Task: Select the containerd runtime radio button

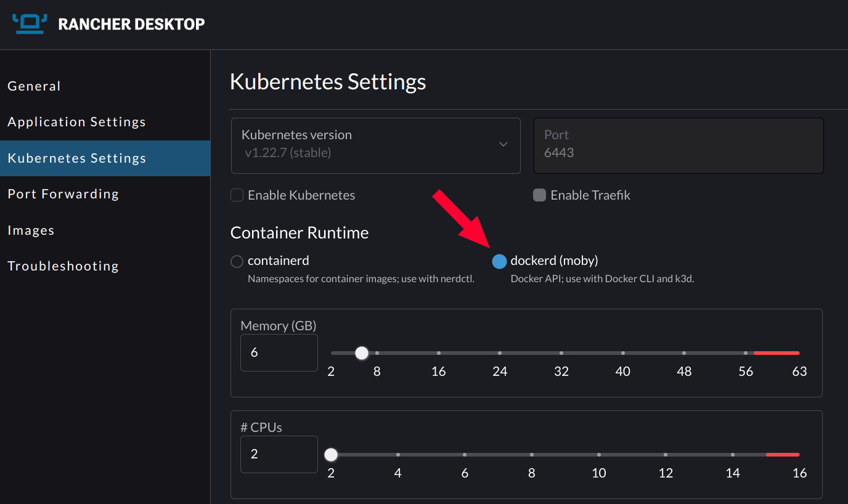Action: tap(237, 262)
